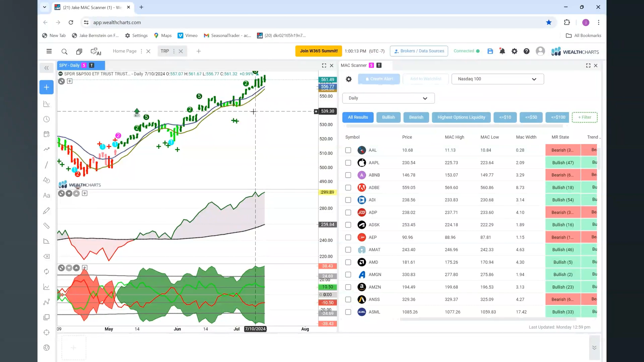Maximize the SPY chart panel

(x=324, y=66)
